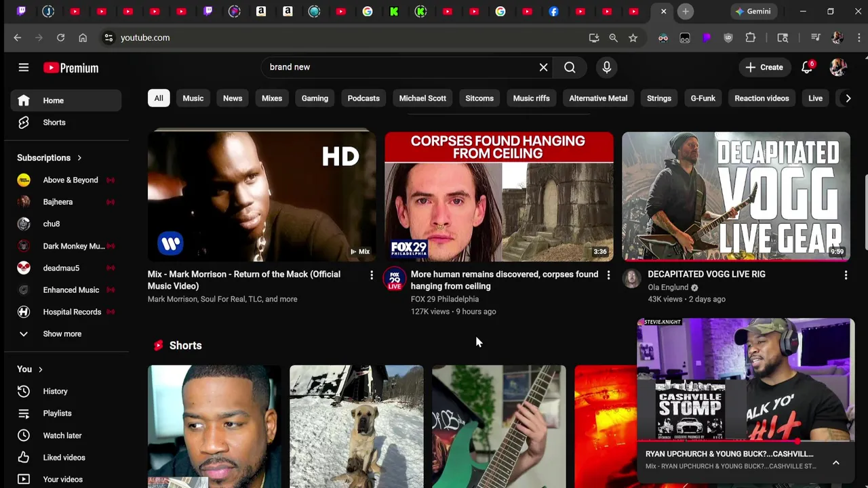Open the Ola Englund channel name
This screenshot has width=868, height=488.
[668, 287]
